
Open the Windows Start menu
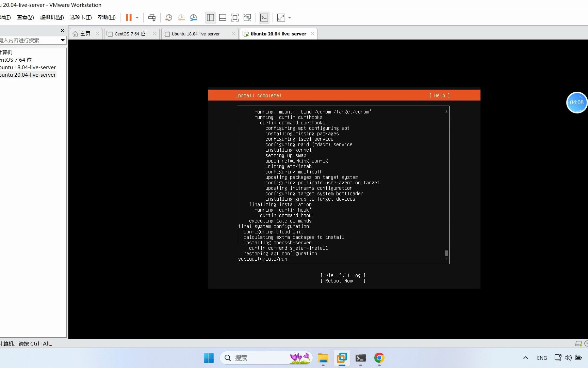click(x=209, y=358)
